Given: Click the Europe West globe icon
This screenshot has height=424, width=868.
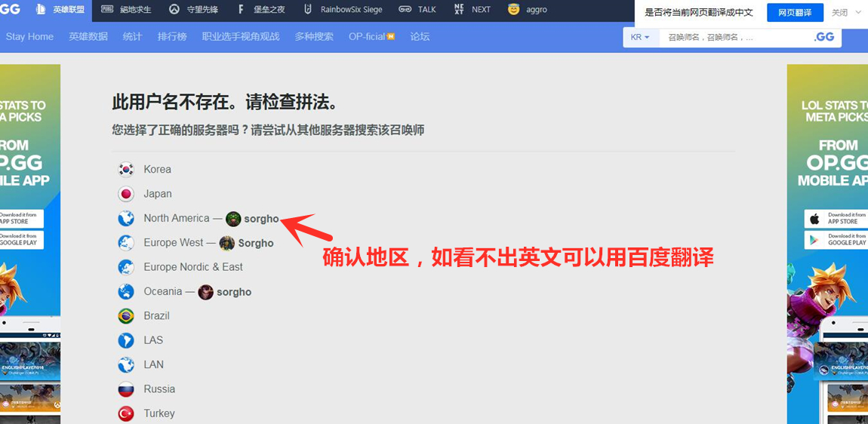Looking at the screenshot, I should (x=126, y=242).
